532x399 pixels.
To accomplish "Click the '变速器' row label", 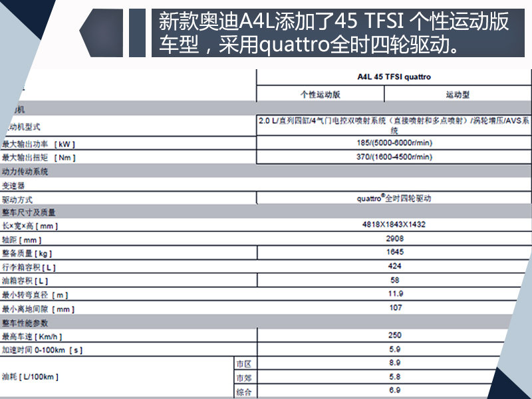I will click(x=13, y=186).
